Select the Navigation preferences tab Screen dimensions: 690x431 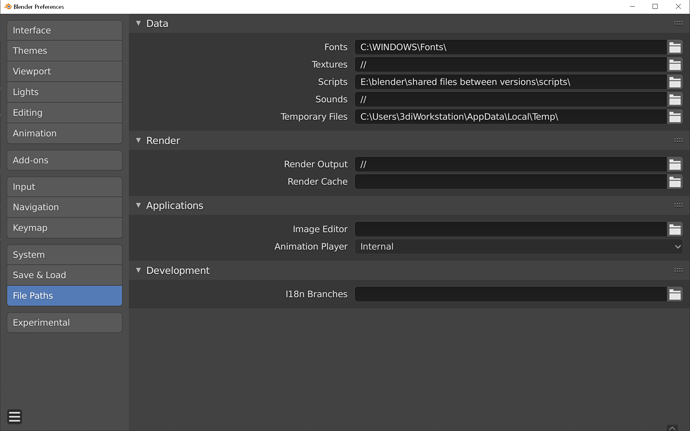click(x=65, y=207)
